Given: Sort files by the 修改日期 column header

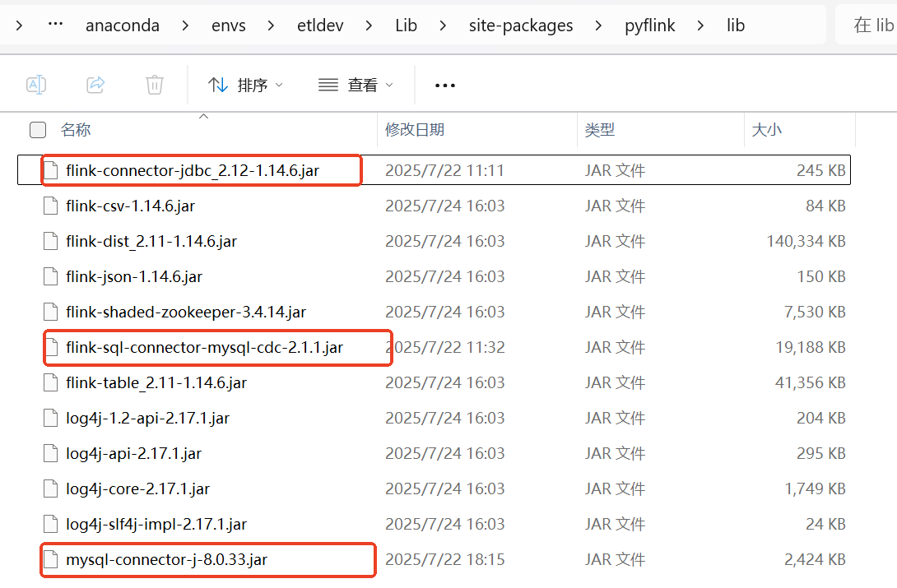Looking at the screenshot, I should pyautogui.click(x=415, y=130).
